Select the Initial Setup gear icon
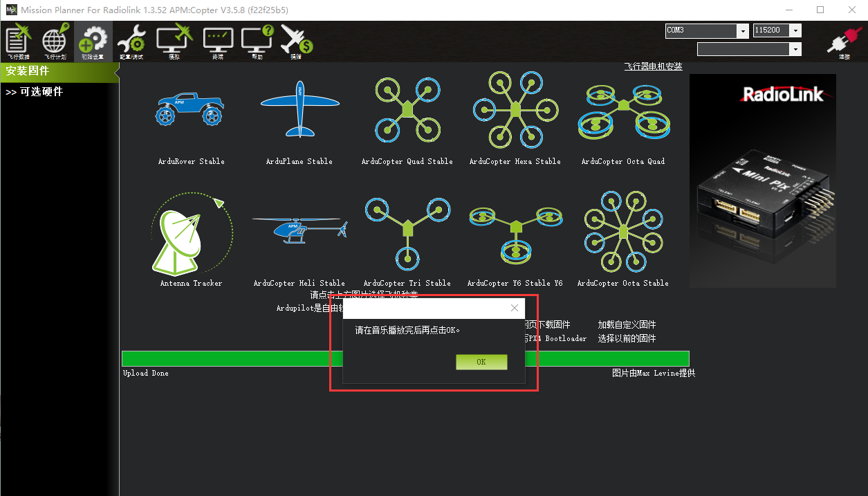 tap(93, 42)
